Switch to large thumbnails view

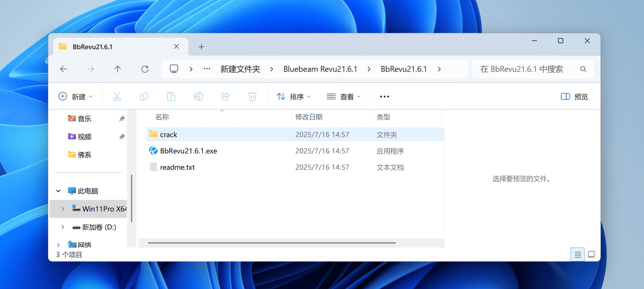pyautogui.click(x=591, y=255)
